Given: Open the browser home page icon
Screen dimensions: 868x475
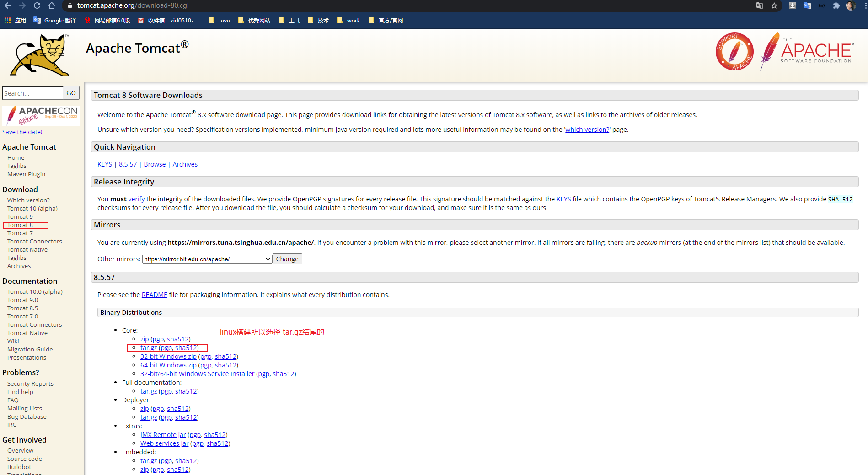Looking at the screenshot, I should click(52, 5).
